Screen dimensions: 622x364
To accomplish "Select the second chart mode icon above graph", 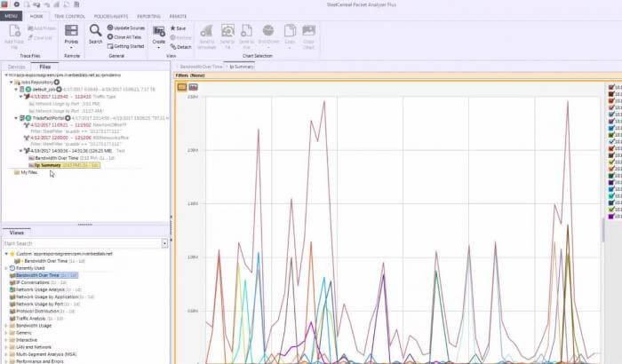I will pyautogui.click(x=193, y=87).
